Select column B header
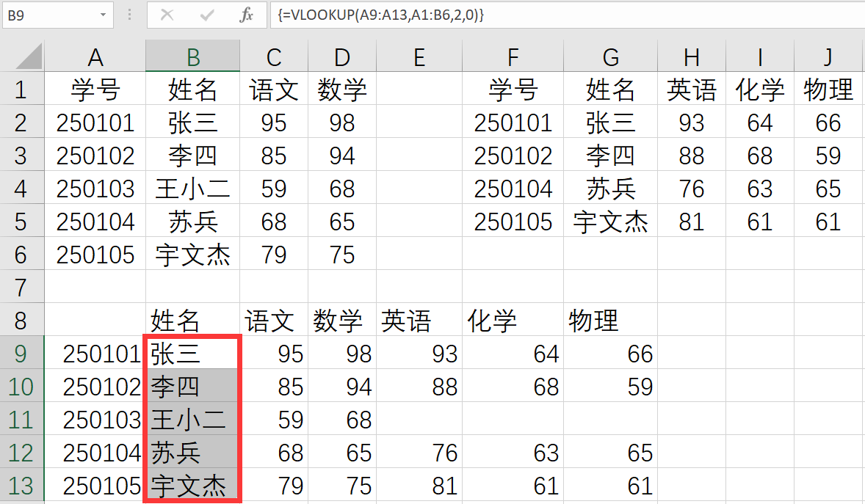Screen dimensions: 865x504 pos(192,56)
